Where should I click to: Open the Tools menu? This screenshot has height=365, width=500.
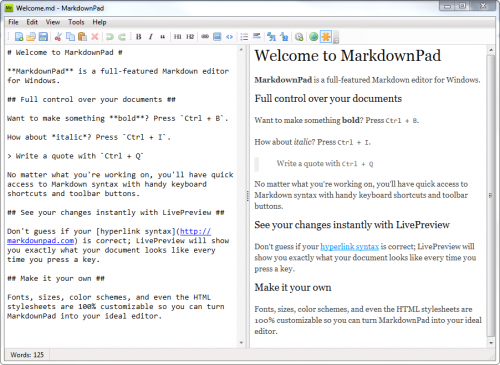click(76, 22)
